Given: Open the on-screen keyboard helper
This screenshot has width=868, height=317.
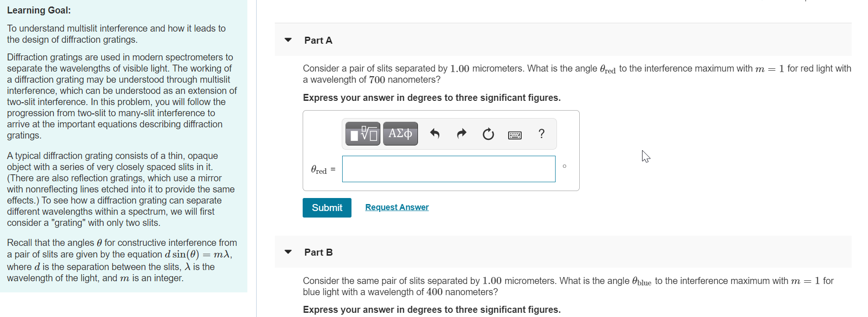Looking at the screenshot, I should pos(515,133).
